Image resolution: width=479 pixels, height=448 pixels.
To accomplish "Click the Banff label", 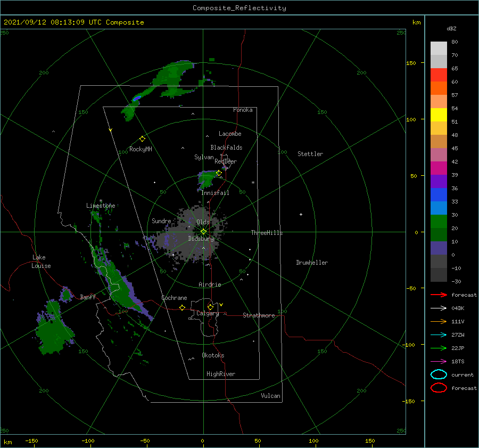I will (88, 297).
